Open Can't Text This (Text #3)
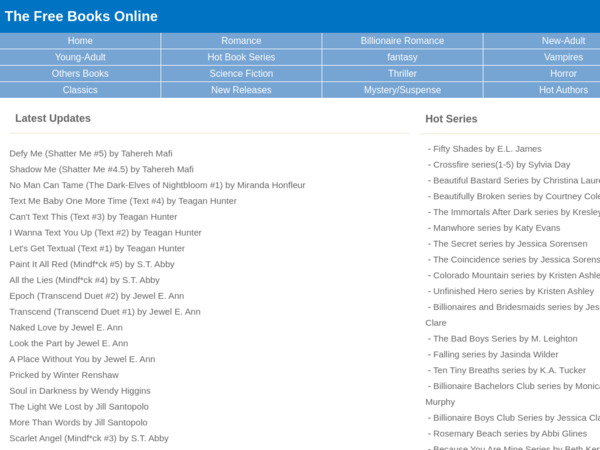 coord(93,217)
